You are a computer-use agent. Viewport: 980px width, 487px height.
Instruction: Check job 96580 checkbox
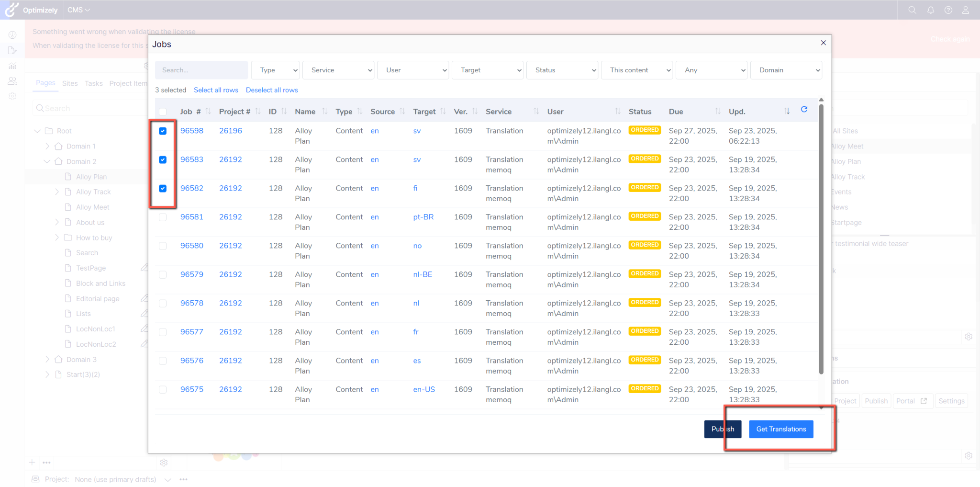tap(163, 246)
